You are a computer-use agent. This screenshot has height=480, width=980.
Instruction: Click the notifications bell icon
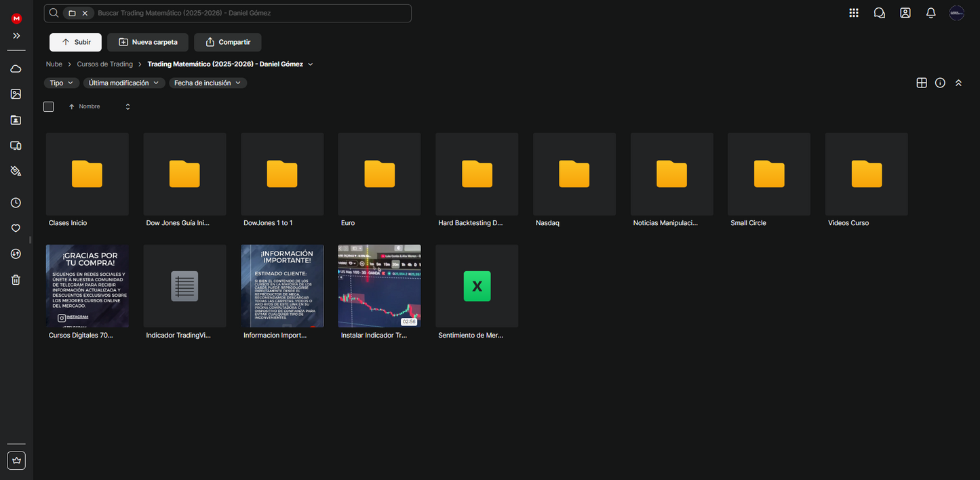click(931, 13)
